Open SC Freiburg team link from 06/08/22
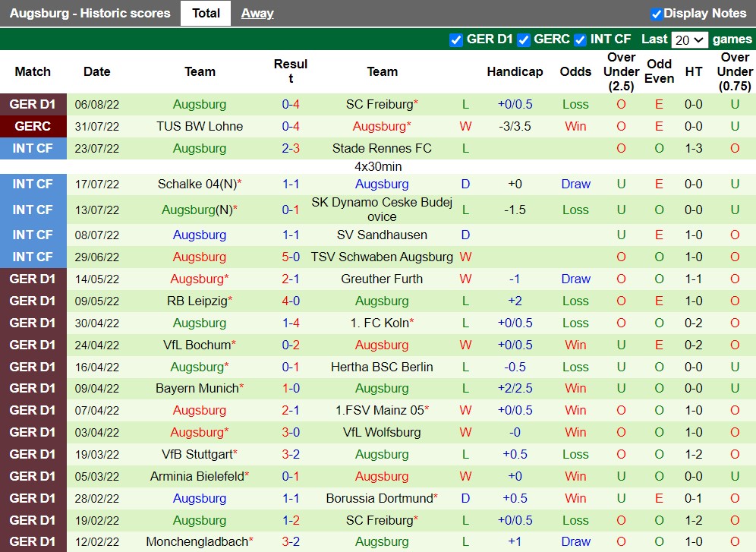 pyautogui.click(x=380, y=104)
